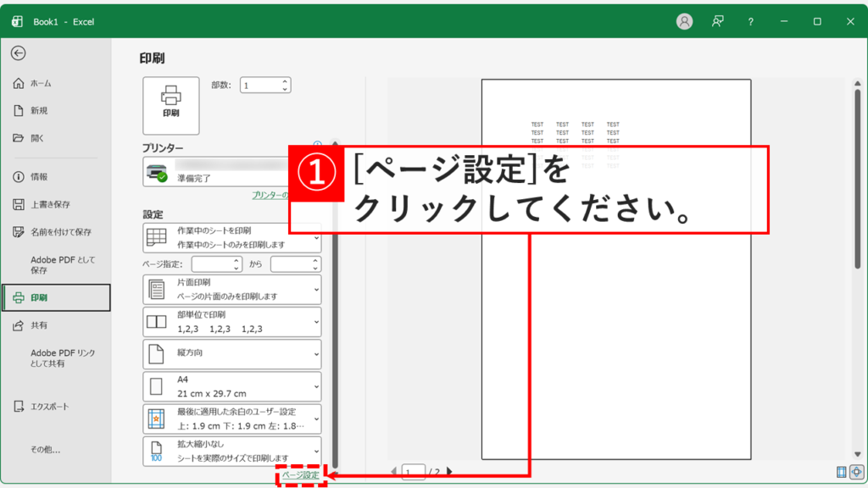
Task: Click the ページ設定 link
Action: (x=301, y=475)
